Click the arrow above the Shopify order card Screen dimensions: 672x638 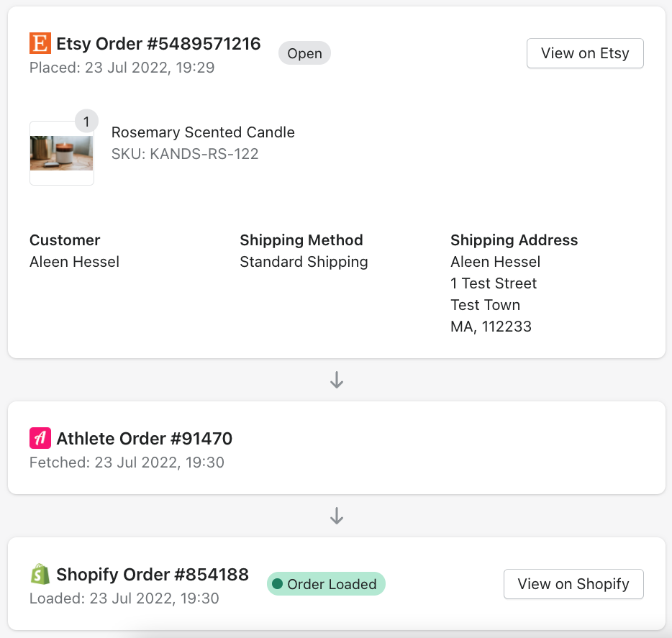click(x=337, y=516)
